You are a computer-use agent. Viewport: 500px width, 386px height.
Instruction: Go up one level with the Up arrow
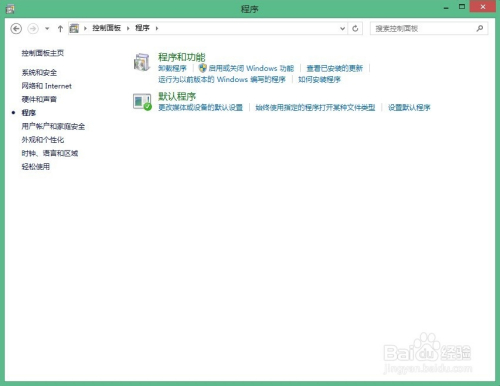click(x=60, y=29)
